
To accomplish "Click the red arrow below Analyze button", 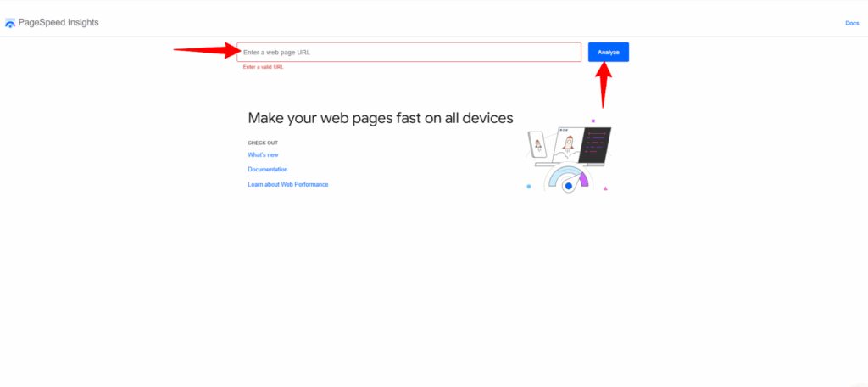I will [x=604, y=85].
